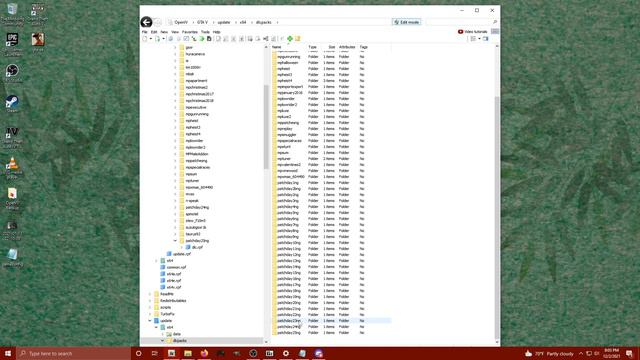
Task: Go back with OpenIV's black arrow button
Action: (x=146, y=22)
